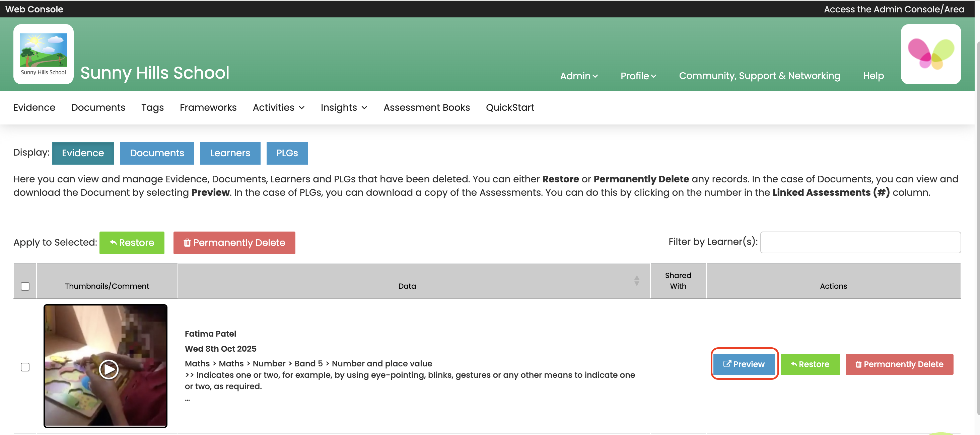Image resolution: width=980 pixels, height=435 pixels.
Task: Focus the Filter by Learner(s) field
Action: [860, 242]
